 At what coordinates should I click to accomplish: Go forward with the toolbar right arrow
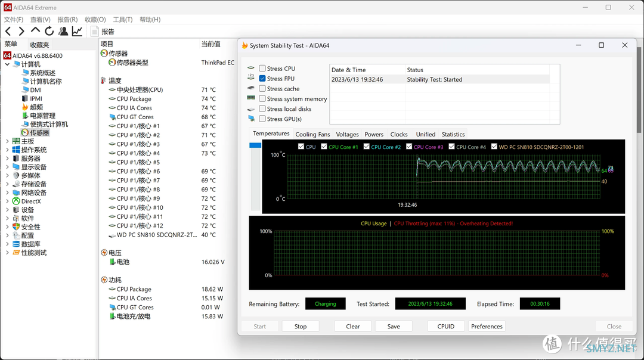[x=21, y=31]
